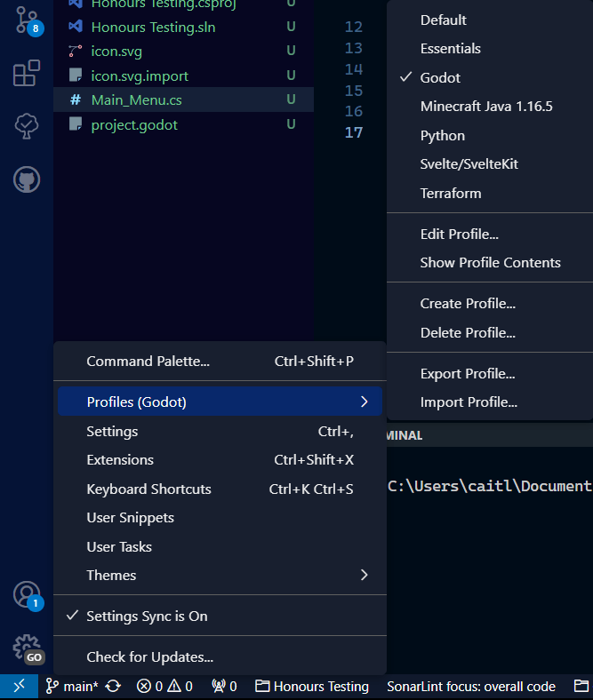Click the icon.svg.import file icon
The image size is (593, 700).
[76, 75]
